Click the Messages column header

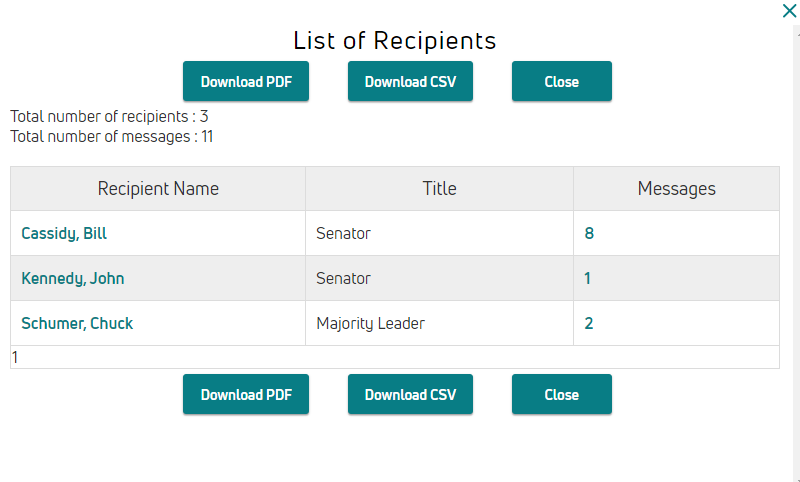coord(677,189)
